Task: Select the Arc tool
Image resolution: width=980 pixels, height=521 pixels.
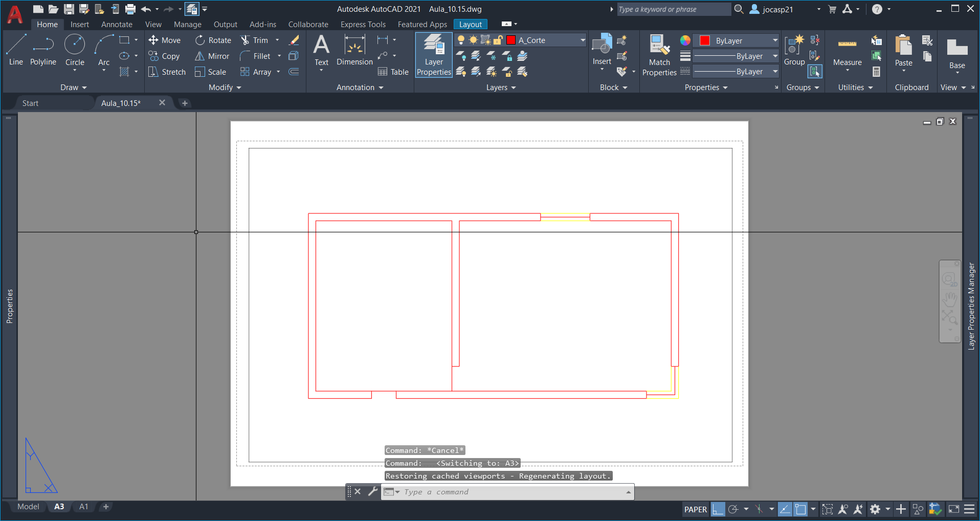Action: 104,50
